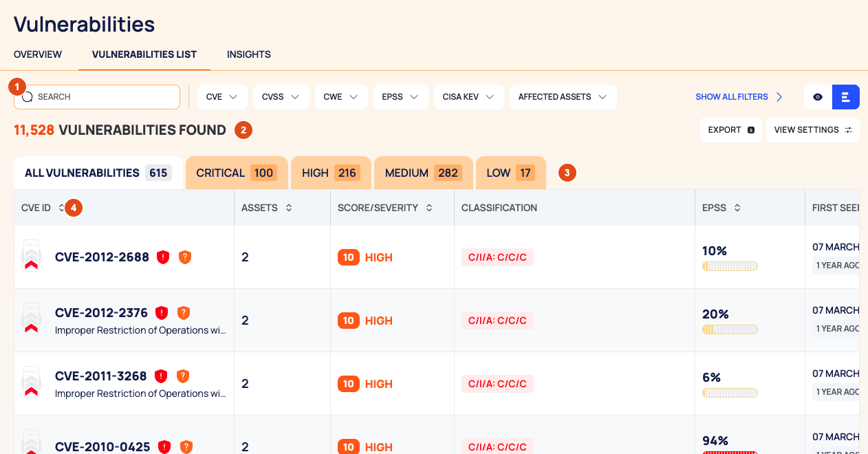Click orange question shield beside CVE-2011-3268

(x=183, y=376)
